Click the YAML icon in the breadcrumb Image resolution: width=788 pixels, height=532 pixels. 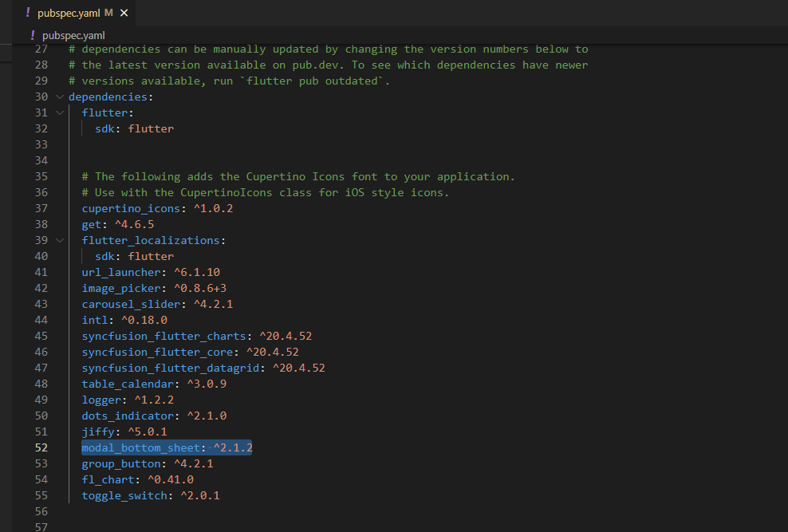[x=33, y=35]
